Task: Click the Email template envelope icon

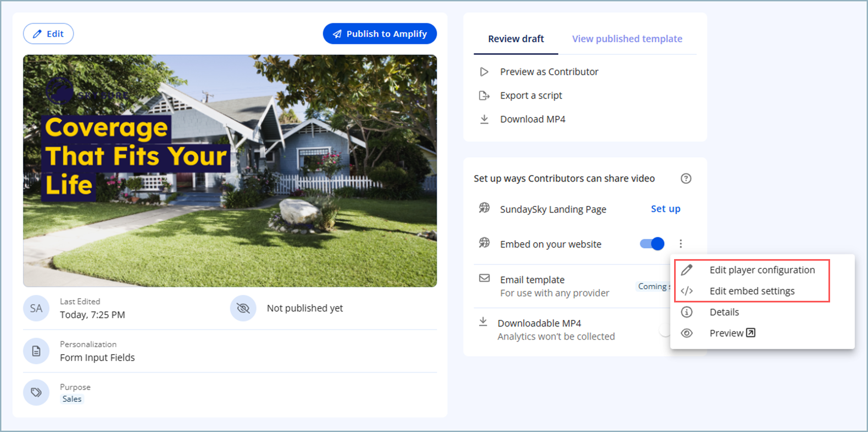Action: pos(484,278)
